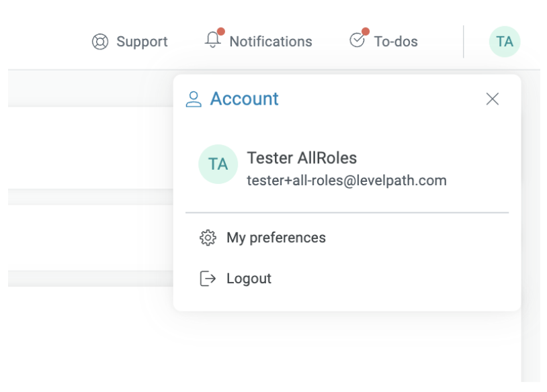Click the Notifications text label
Image resolution: width=547 pixels, height=392 pixels.
(270, 41)
